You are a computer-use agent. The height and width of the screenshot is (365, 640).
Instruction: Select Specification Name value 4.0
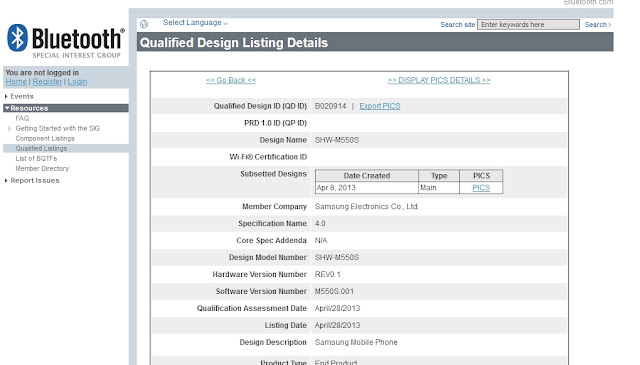320,224
